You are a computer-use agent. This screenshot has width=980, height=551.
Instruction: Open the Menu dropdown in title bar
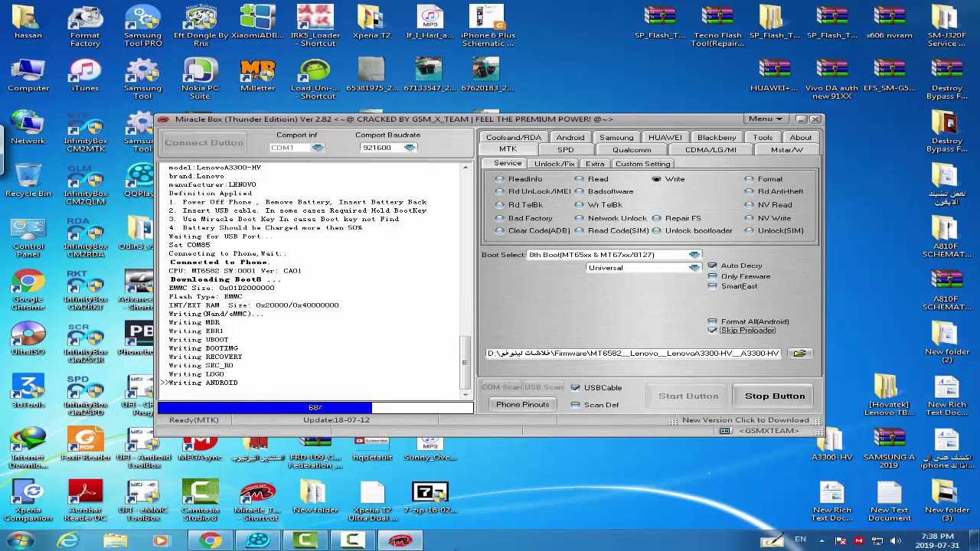tap(766, 119)
